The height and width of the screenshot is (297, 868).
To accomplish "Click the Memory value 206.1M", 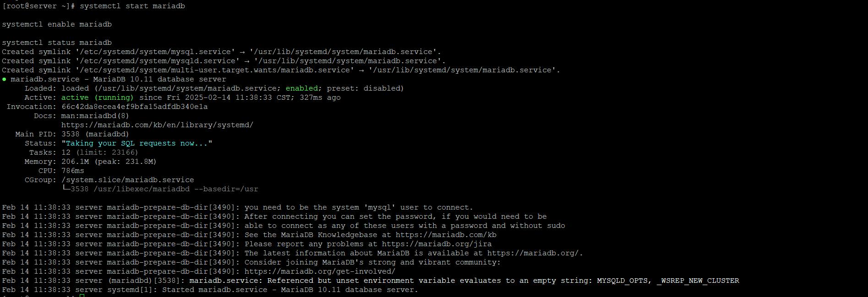I will tap(75, 162).
